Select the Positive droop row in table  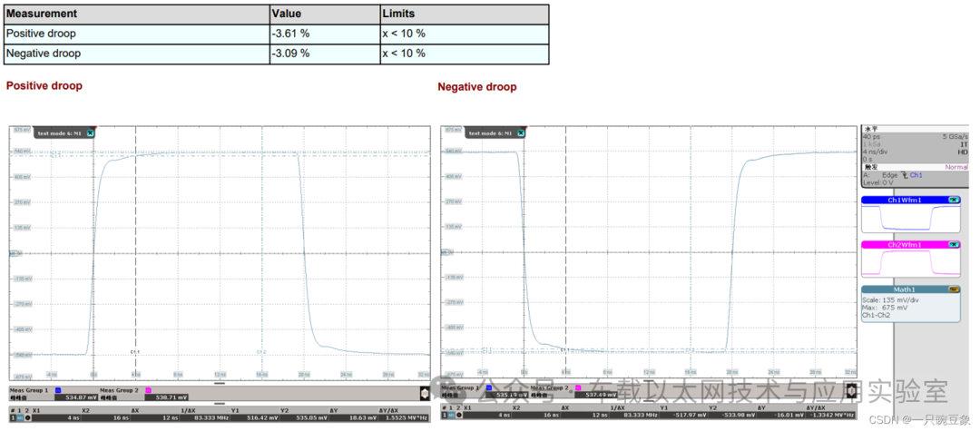(x=136, y=34)
